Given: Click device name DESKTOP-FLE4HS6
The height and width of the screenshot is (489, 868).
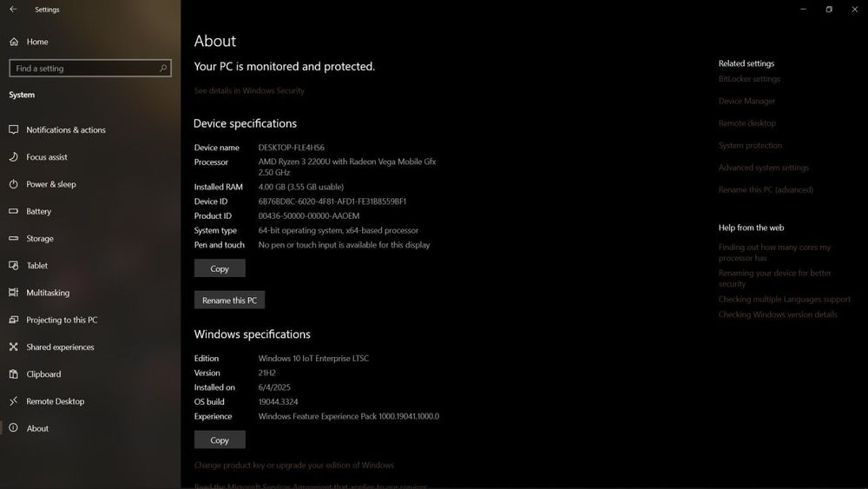Looking at the screenshot, I should point(291,148).
